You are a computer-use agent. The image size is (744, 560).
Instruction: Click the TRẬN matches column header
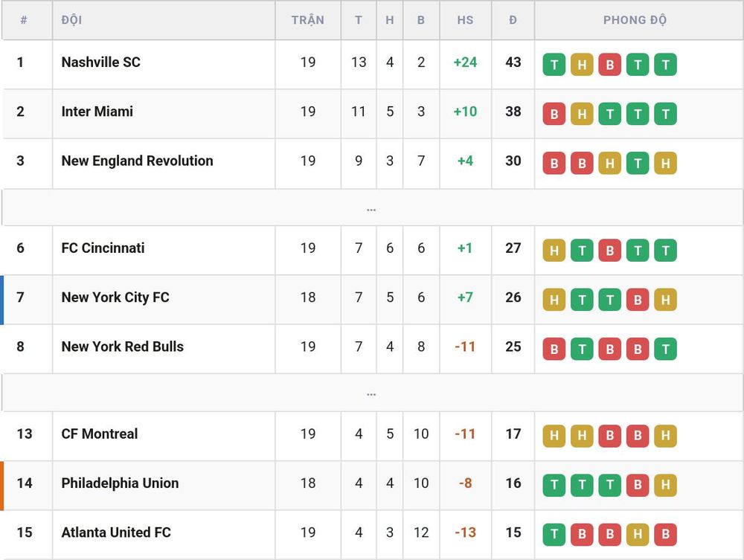click(x=308, y=20)
